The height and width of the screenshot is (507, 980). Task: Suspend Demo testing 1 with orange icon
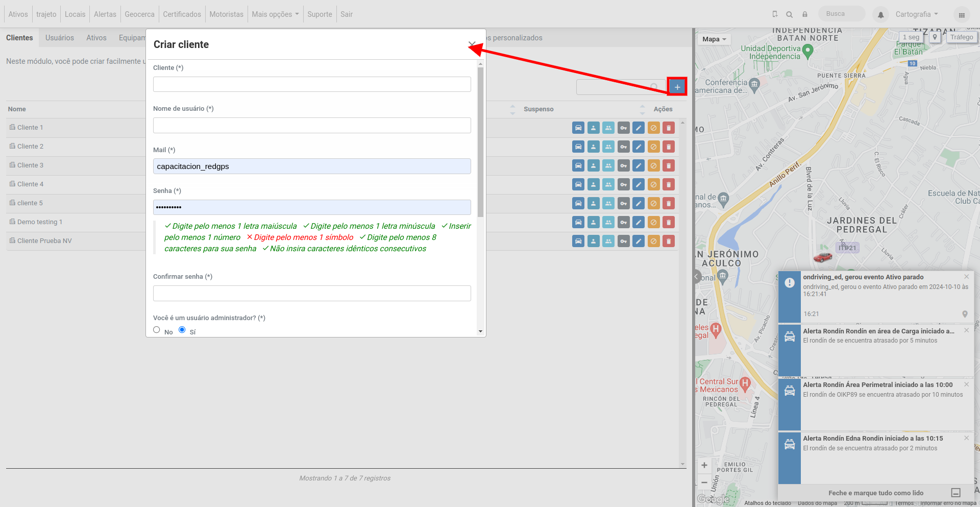653,222
